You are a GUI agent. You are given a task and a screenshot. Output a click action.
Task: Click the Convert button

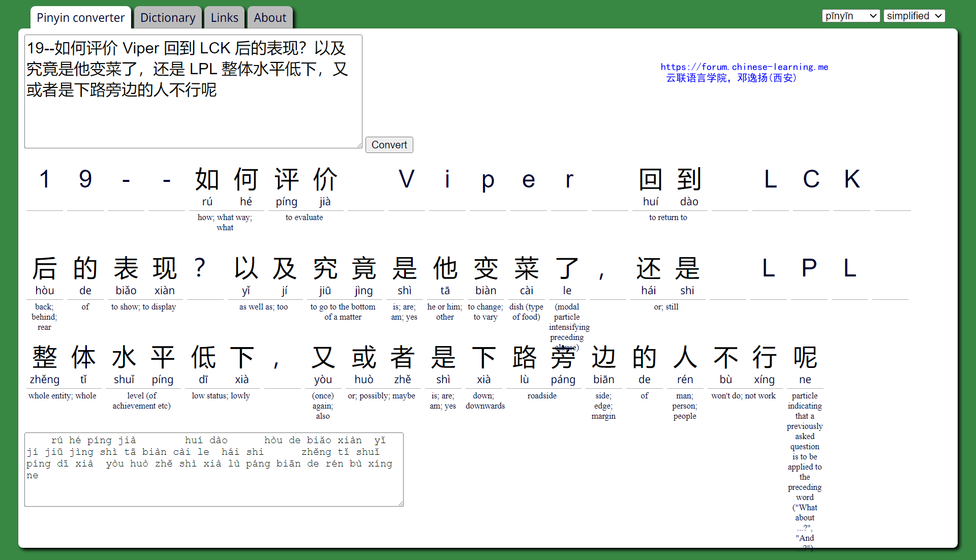click(389, 145)
